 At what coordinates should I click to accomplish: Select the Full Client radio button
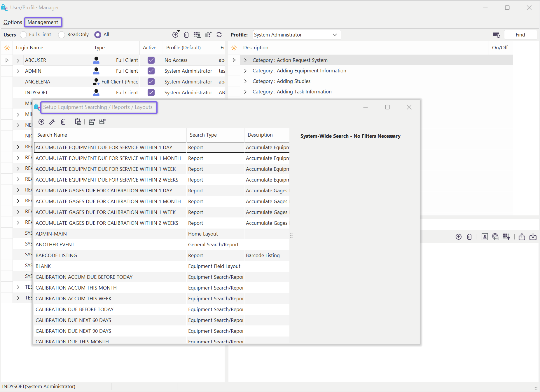pos(24,35)
